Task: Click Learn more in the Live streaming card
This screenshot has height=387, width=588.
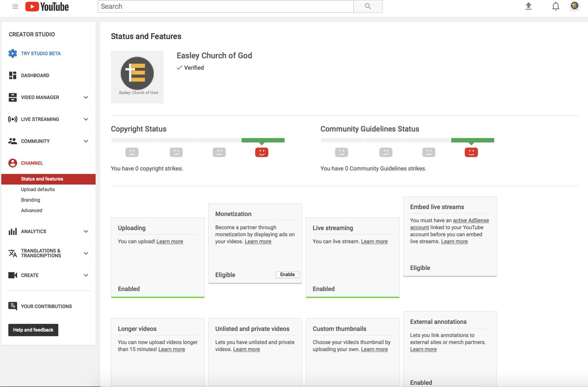Action: [374, 242]
